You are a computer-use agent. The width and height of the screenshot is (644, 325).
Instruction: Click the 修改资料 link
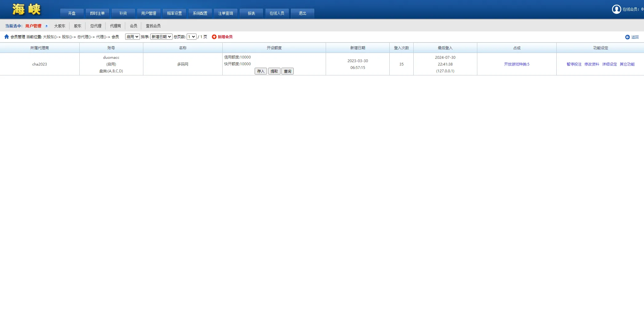[591, 64]
